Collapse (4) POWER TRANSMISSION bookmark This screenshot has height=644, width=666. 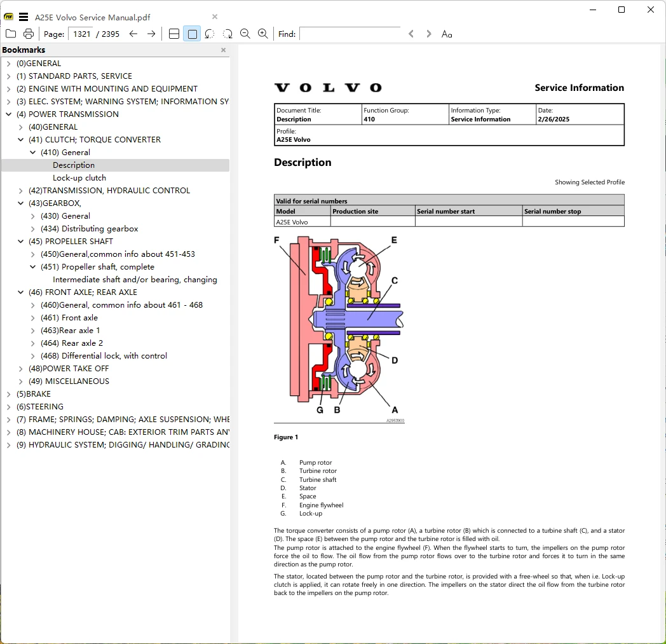[8, 114]
